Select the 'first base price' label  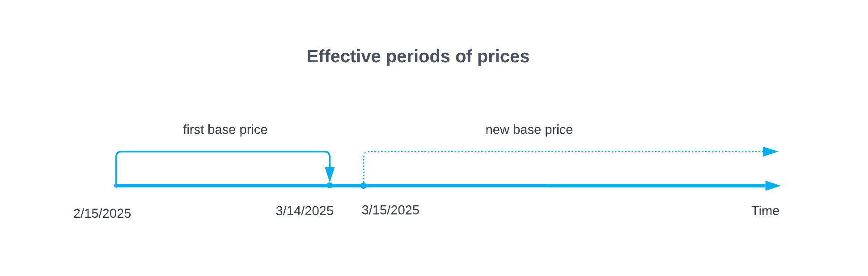(x=225, y=130)
